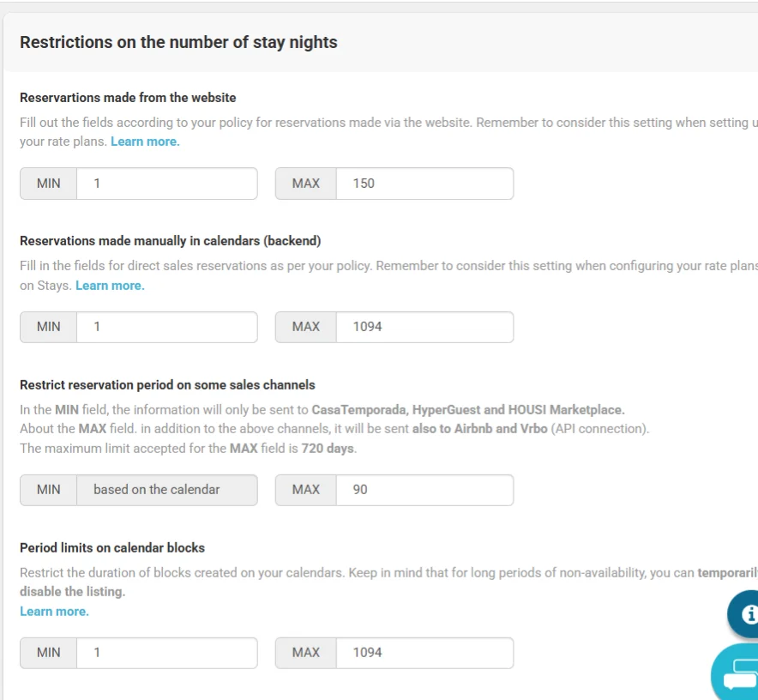Click the MAX label for website reservations

coord(306,184)
